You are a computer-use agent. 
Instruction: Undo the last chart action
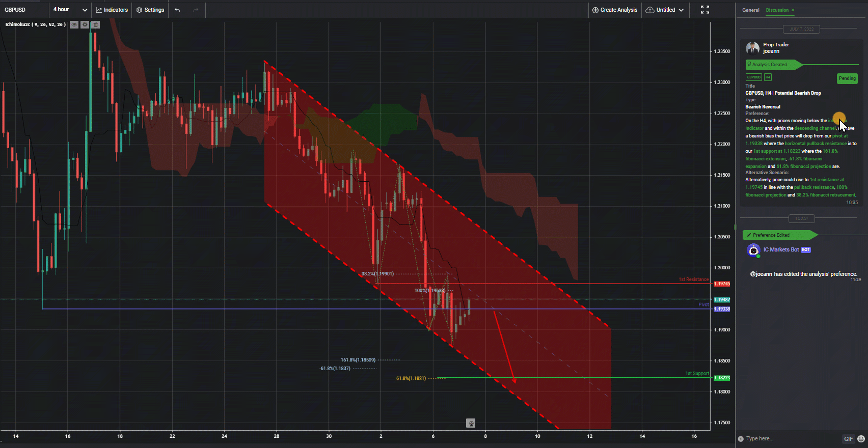177,10
